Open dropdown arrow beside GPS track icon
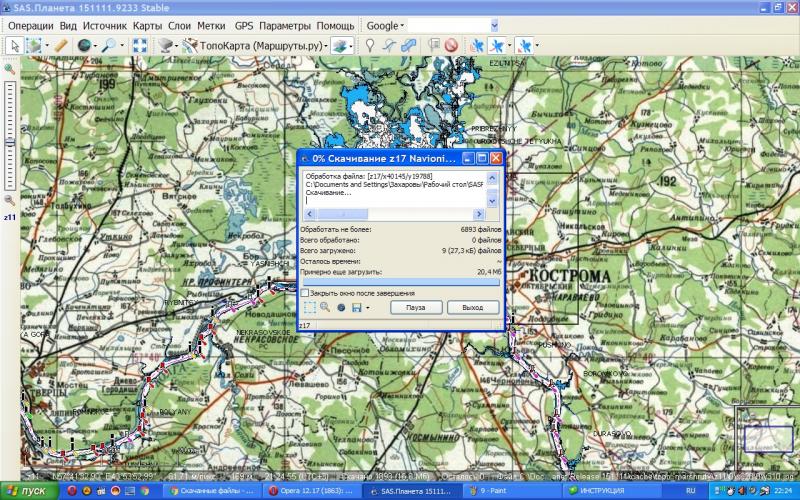This screenshot has height=500, width=800. [x=509, y=46]
